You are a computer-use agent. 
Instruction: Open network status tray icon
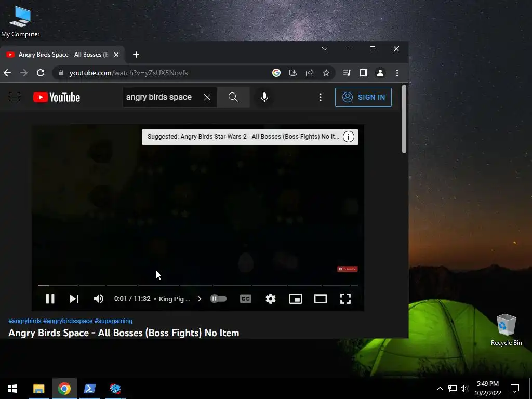click(453, 389)
